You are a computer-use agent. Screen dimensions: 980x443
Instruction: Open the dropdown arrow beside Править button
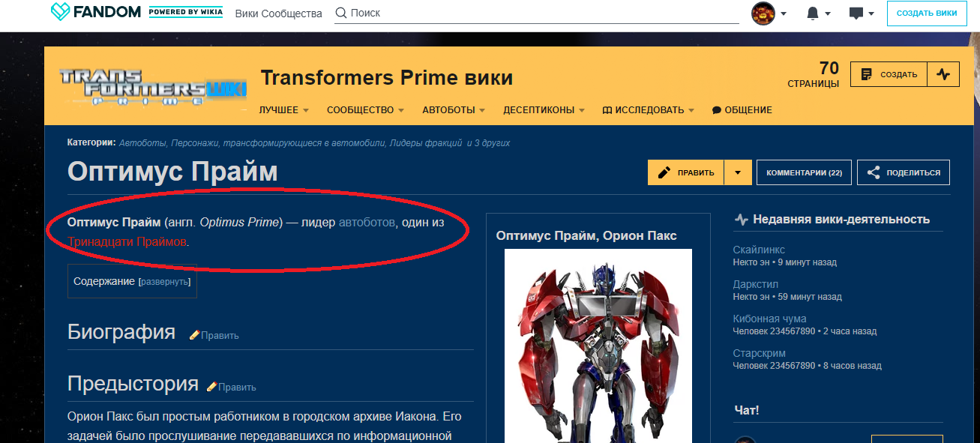coord(738,172)
